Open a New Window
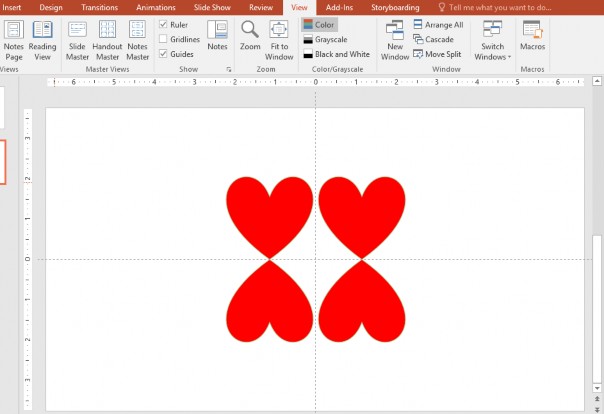Screen dimensions: 604x414 click(x=394, y=37)
